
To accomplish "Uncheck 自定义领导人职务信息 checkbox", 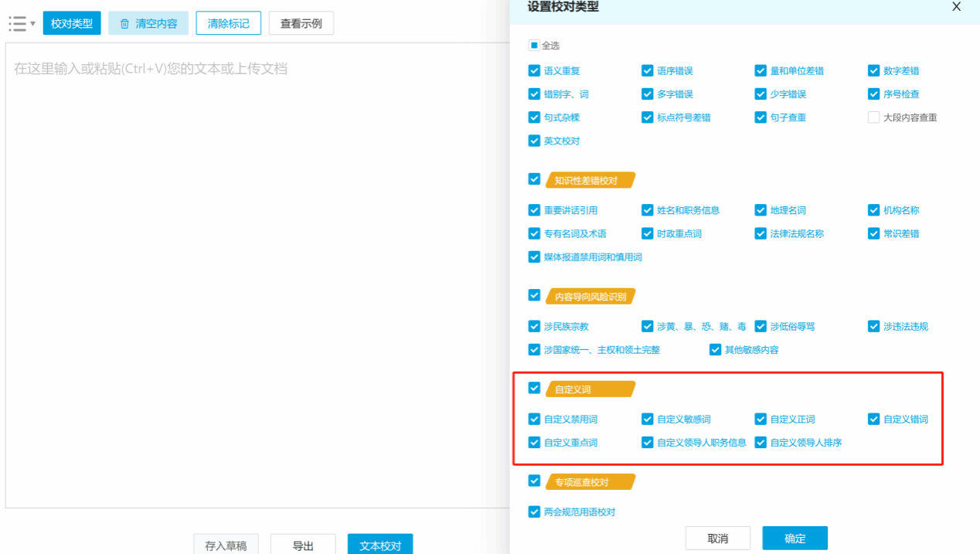I will pos(648,443).
